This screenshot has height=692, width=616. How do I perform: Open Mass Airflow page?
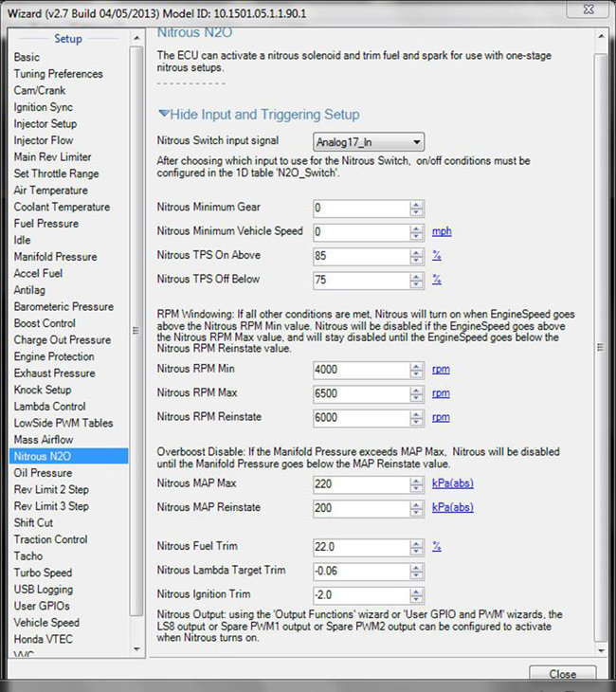pyautogui.click(x=44, y=440)
